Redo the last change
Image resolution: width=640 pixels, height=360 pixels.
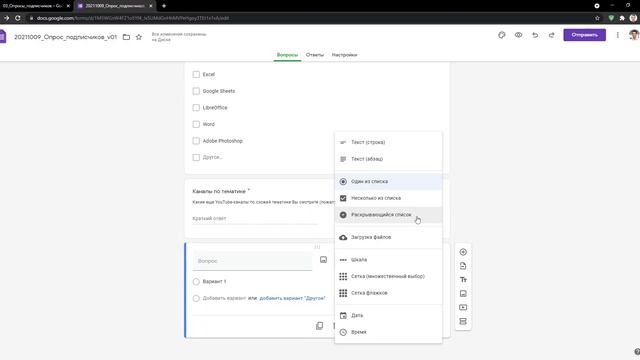tap(551, 35)
